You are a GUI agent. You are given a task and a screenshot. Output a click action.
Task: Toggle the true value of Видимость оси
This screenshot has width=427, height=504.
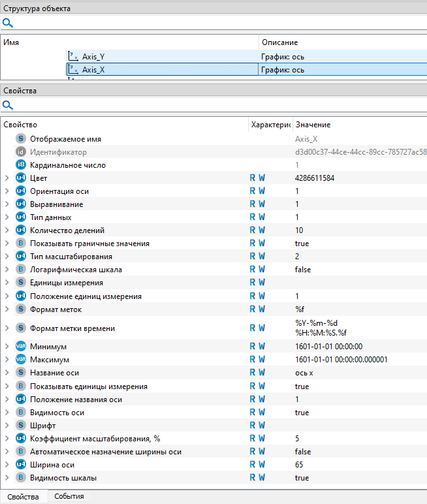click(x=302, y=413)
